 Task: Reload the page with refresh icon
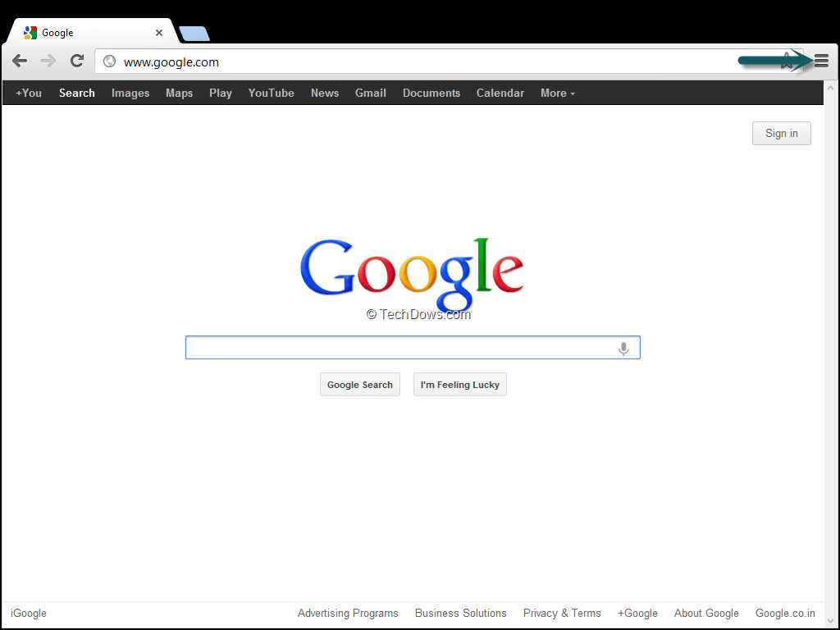click(77, 61)
